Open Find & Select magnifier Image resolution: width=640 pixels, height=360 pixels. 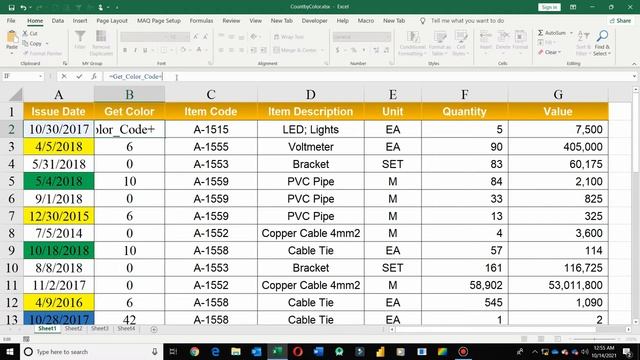(602, 43)
